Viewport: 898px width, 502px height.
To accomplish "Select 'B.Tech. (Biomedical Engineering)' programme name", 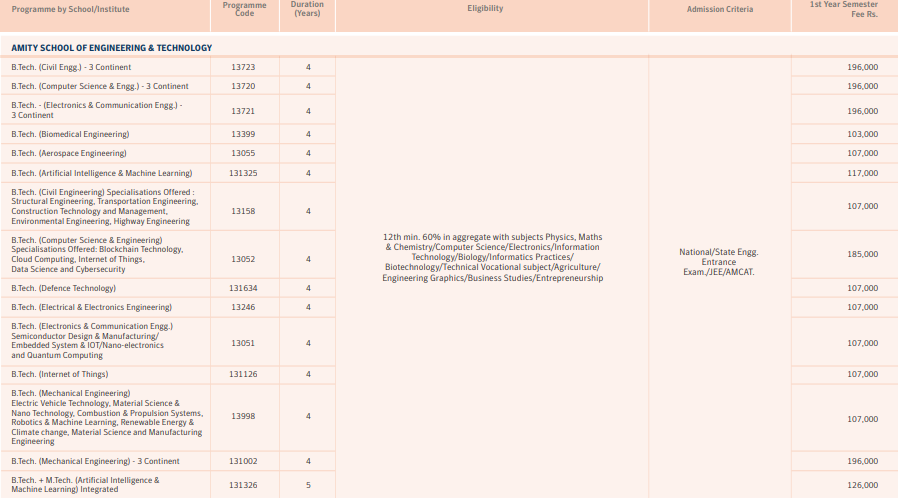I will (x=70, y=134).
